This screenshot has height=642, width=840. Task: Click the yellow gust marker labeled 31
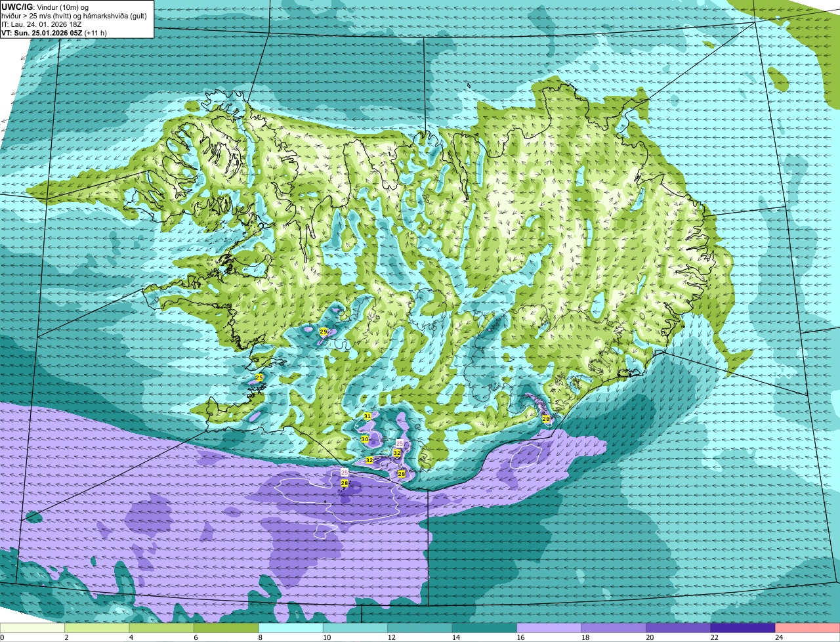pyautogui.click(x=367, y=417)
